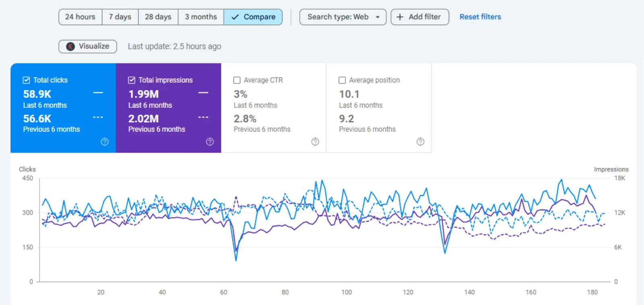The height and width of the screenshot is (305, 644).
Task: Select the 24 hours date range
Action: 80,17
